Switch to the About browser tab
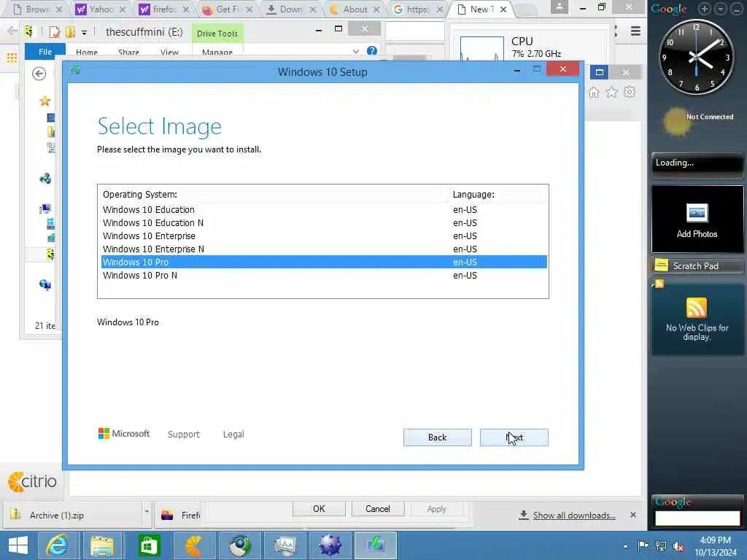This screenshot has width=747, height=560. (x=355, y=9)
